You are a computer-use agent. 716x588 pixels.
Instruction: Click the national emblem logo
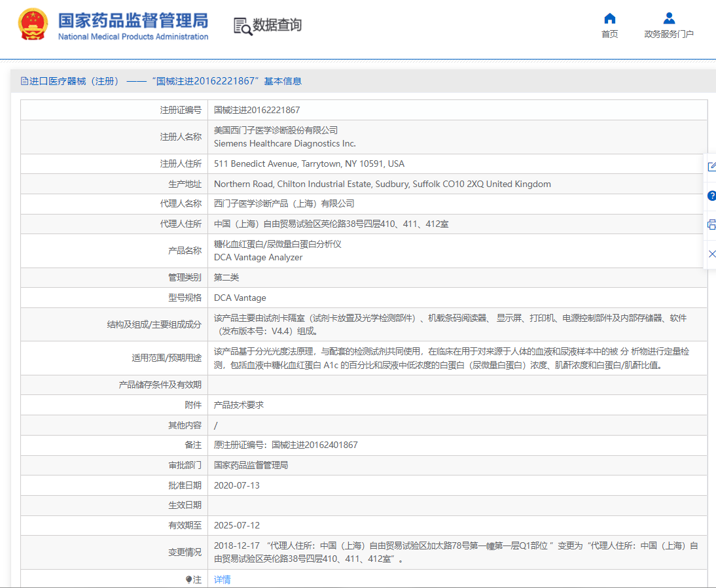(33, 24)
